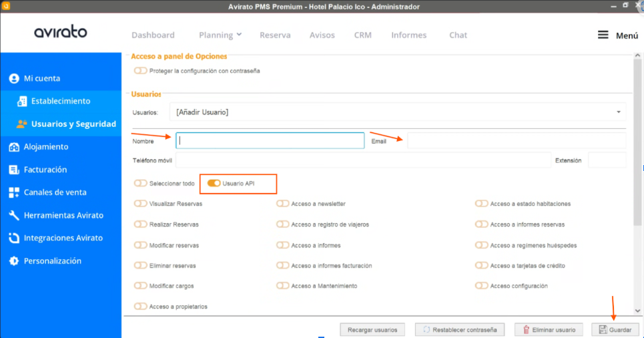Toggle Modificar cargos permission
The image size is (644, 338).
tap(140, 286)
